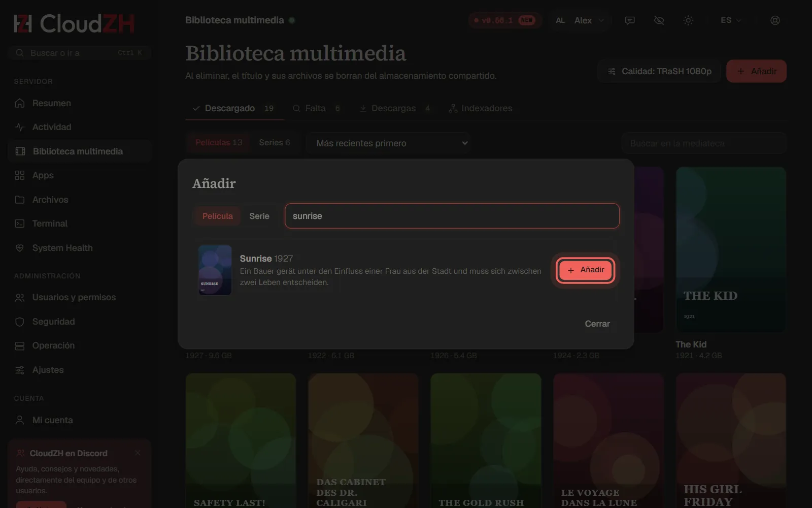Open Usuarios y permisos
The width and height of the screenshot is (812, 508).
(x=80, y=297)
